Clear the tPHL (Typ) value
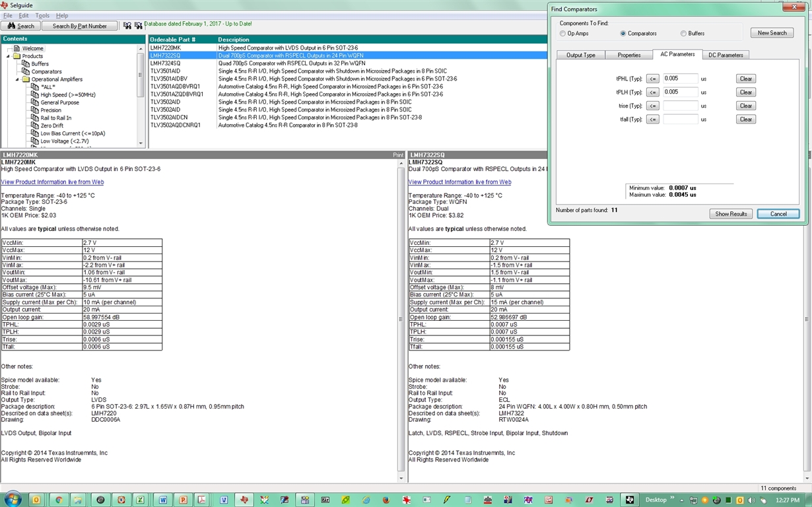This screenshot has height=507, width=812. 746,79
